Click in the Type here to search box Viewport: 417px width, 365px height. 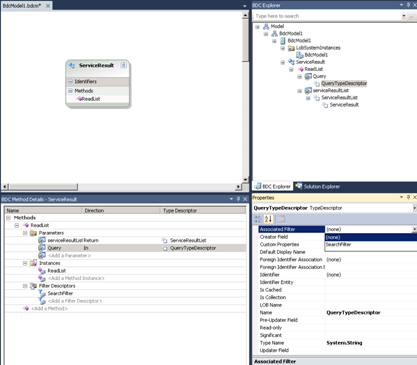pyautogui.click(x=327, y=16)
